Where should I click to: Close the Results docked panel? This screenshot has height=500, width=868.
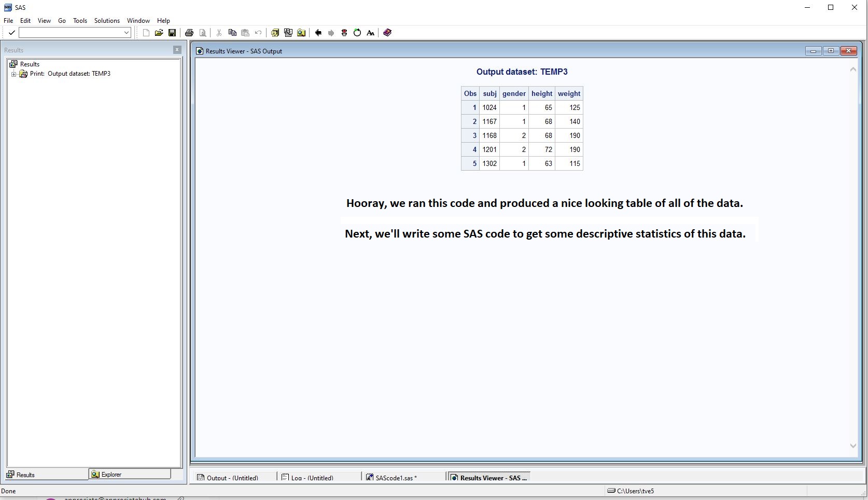click(x=177, y=50)
